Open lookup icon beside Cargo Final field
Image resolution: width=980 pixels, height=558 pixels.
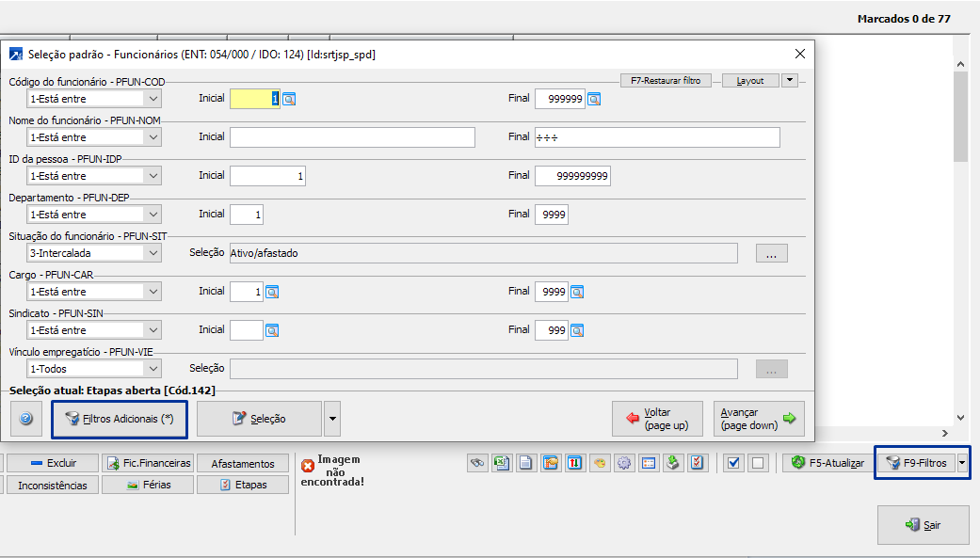coord(577,292)
